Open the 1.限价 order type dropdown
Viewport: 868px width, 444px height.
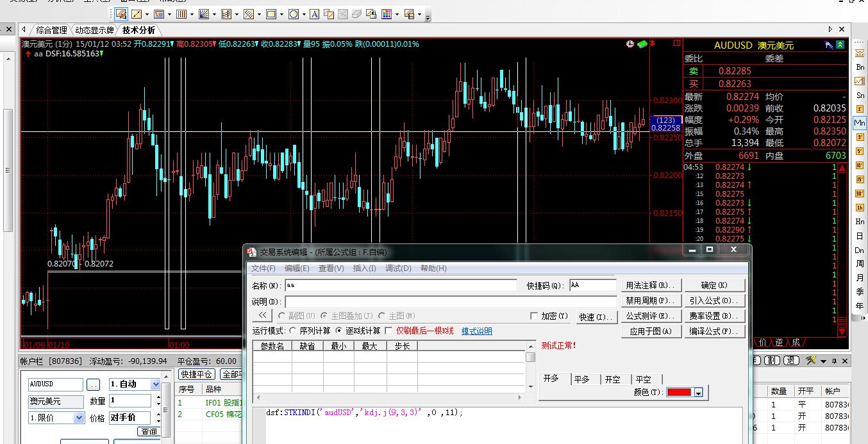[x=79, y=418]
